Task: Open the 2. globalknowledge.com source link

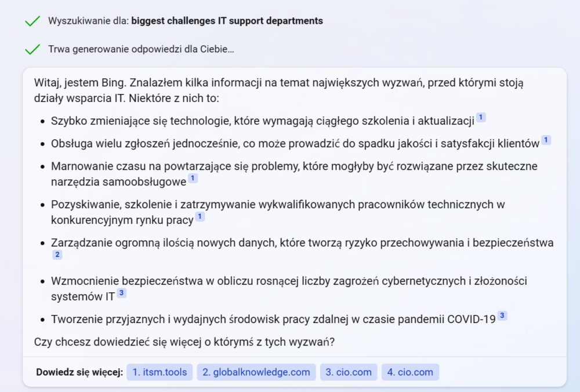Action: click(x=256, y=372)
